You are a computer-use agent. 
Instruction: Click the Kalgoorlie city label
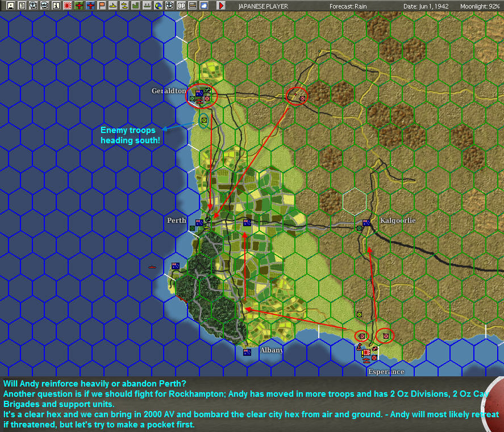click(398, 221)
